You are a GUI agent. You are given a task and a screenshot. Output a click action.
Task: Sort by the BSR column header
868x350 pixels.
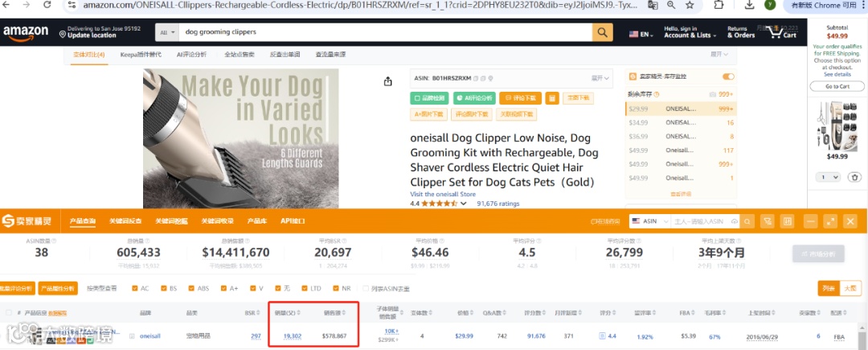[253, 313]
